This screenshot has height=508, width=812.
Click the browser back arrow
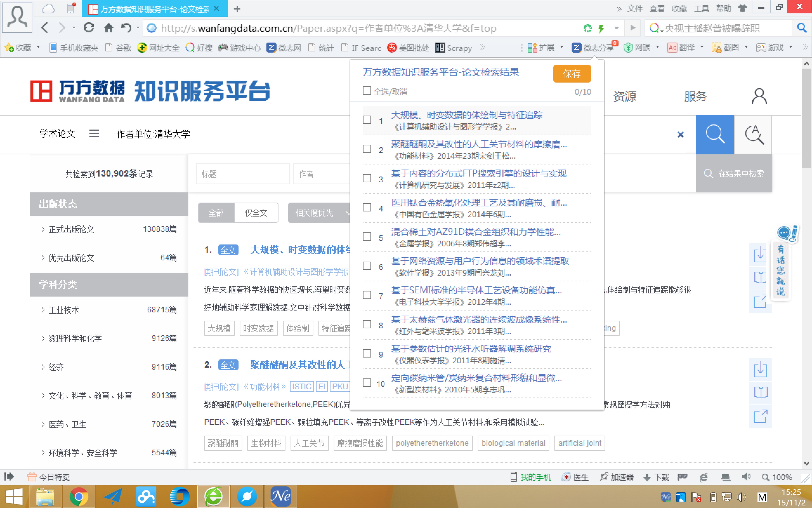click(45, 28)
